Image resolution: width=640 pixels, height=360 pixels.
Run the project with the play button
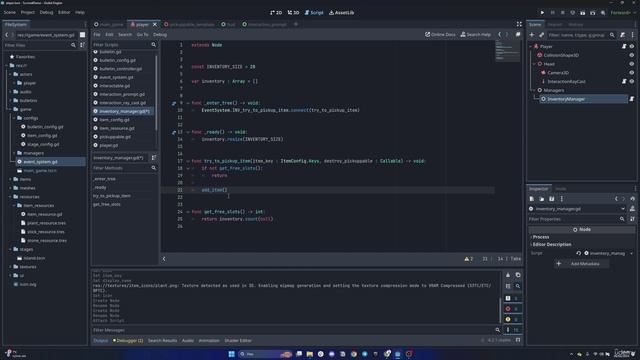point(542,13)
